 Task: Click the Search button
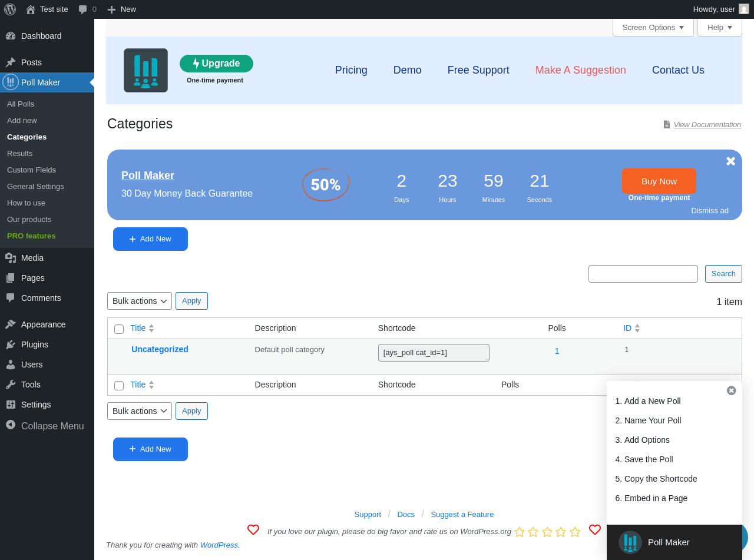pos(723,274)
